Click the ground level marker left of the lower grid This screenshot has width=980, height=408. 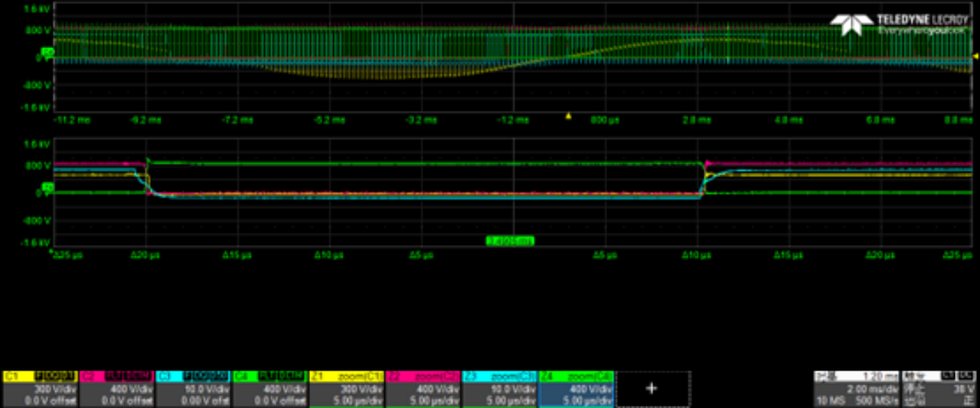[48, 188]
